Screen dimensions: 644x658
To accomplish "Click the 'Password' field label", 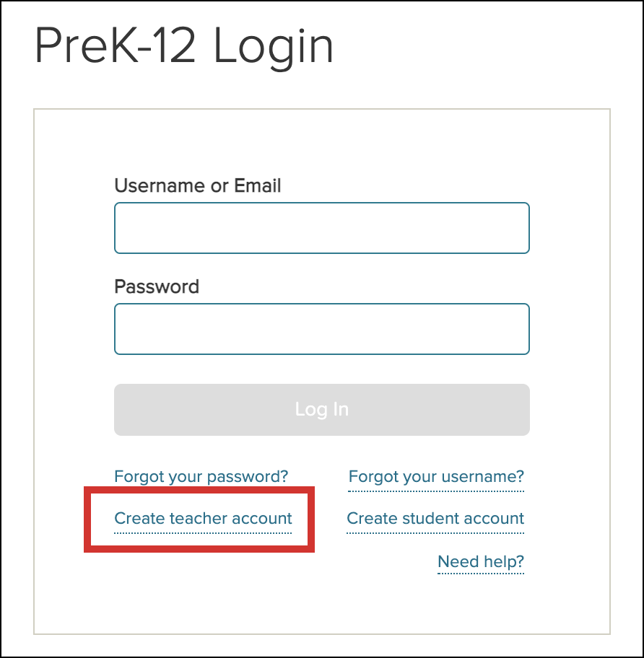I will point(157,286).
